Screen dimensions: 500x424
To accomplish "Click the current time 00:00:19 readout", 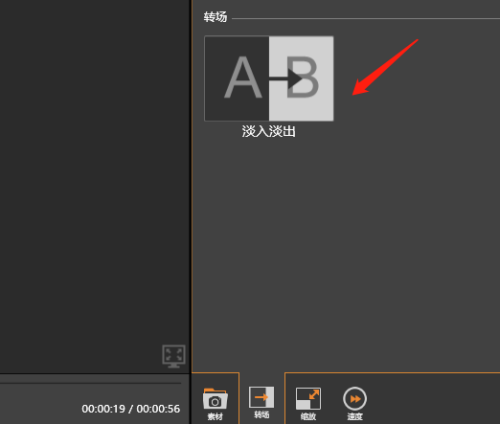I will (103, 409).
